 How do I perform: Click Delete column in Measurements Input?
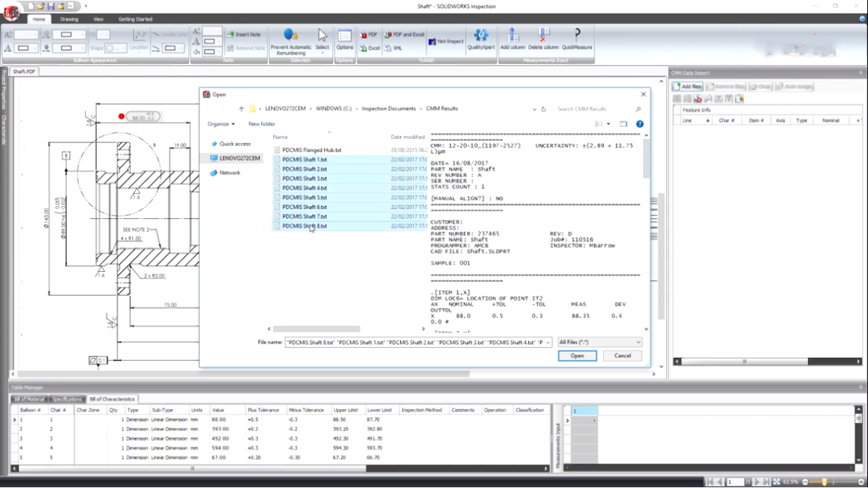tap(543, 39)
